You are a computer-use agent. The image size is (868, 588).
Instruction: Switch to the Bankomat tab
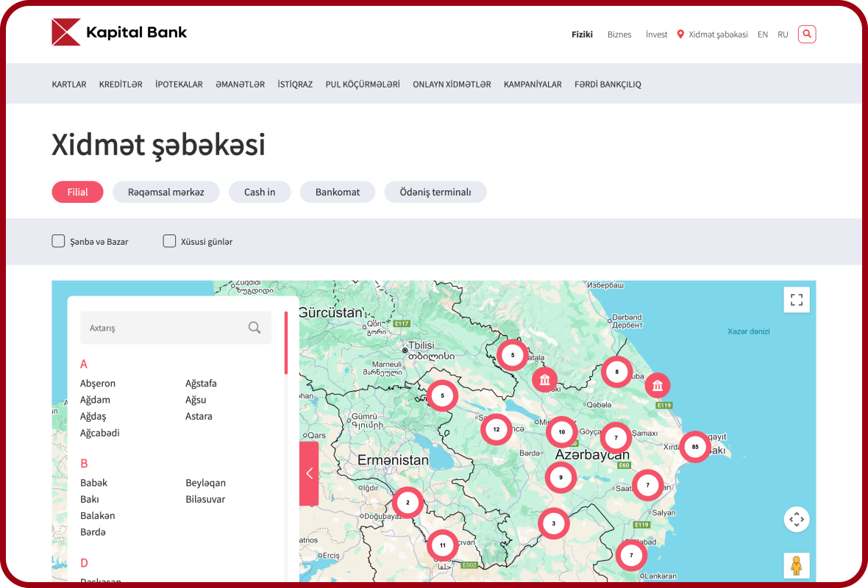(338, 192)
